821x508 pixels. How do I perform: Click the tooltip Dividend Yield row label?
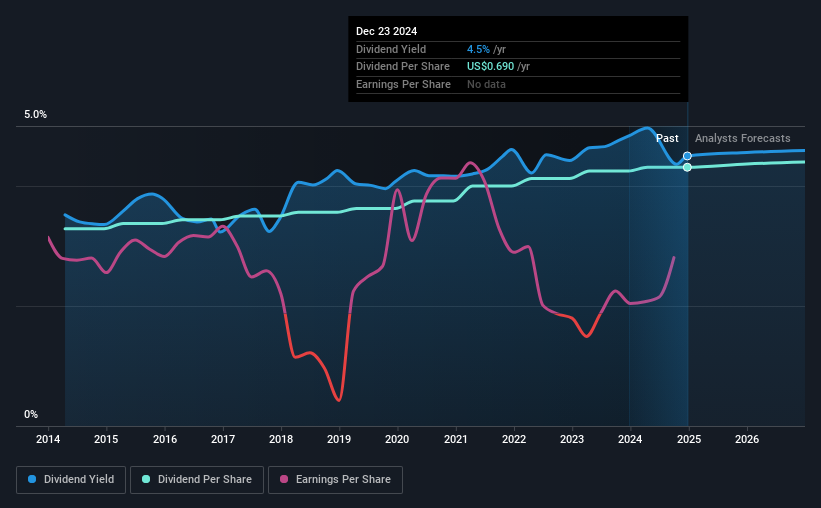391,49
